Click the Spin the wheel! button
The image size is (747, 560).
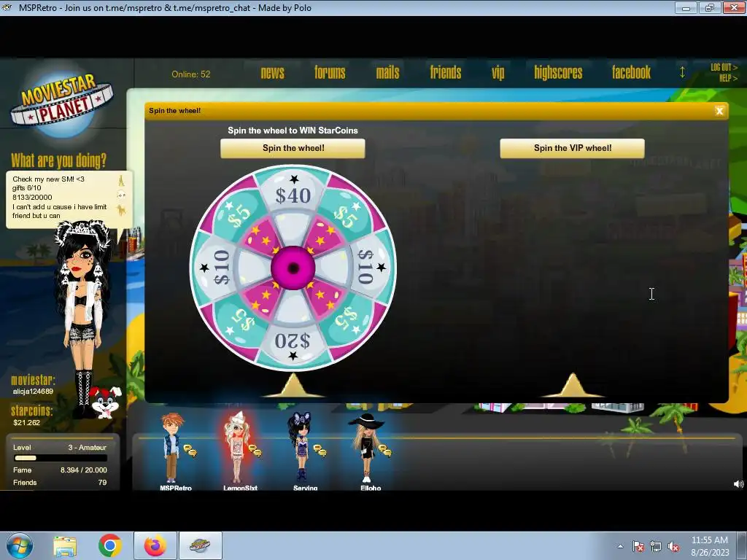[293, 148]
